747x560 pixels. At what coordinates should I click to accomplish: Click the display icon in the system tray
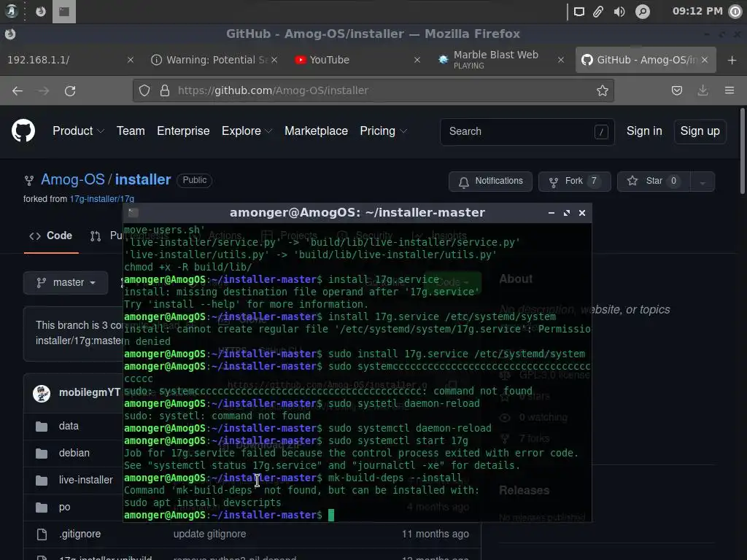pos(578,12)
